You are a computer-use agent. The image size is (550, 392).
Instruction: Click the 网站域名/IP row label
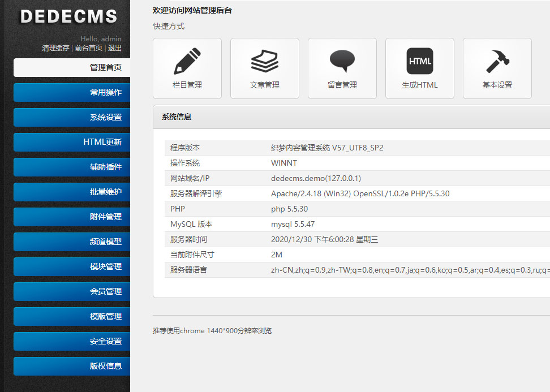[x=190, y=179]
